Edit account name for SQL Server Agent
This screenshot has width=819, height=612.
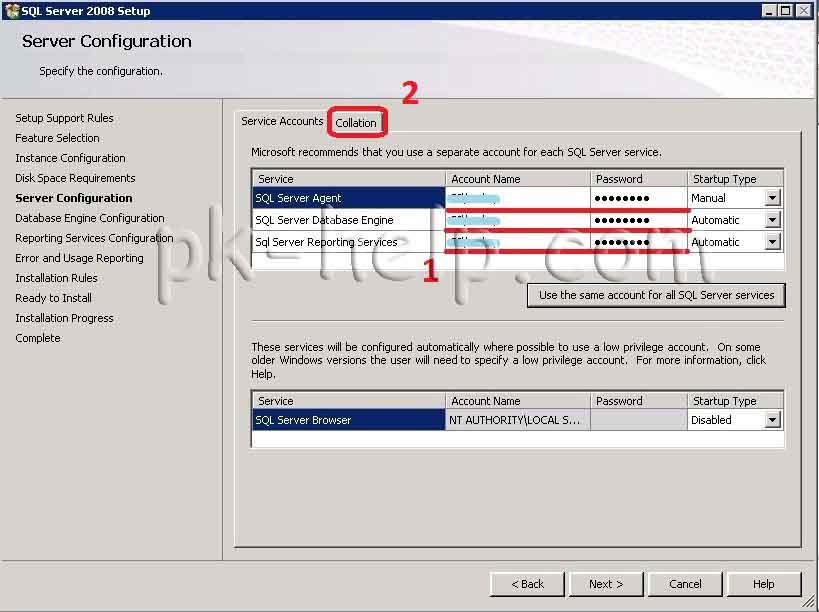coord(518,198)
